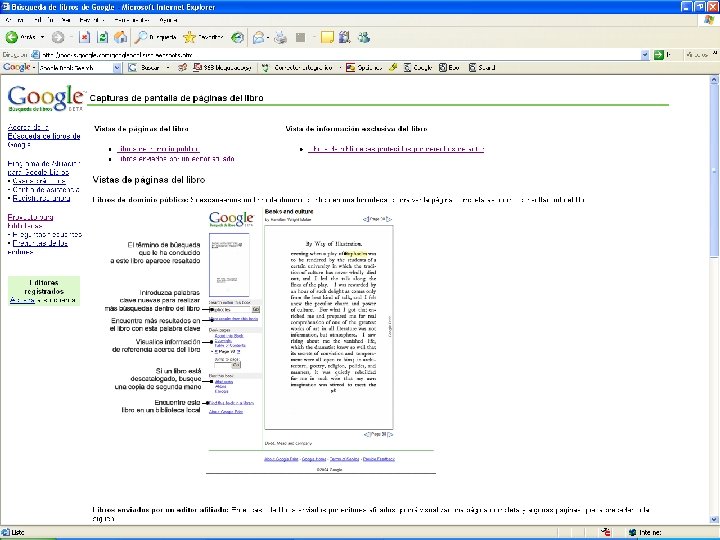Open the address bar dropdown arrow
Image resolution: width=720 pixels, height=540 pixels.
pos(645,55)
